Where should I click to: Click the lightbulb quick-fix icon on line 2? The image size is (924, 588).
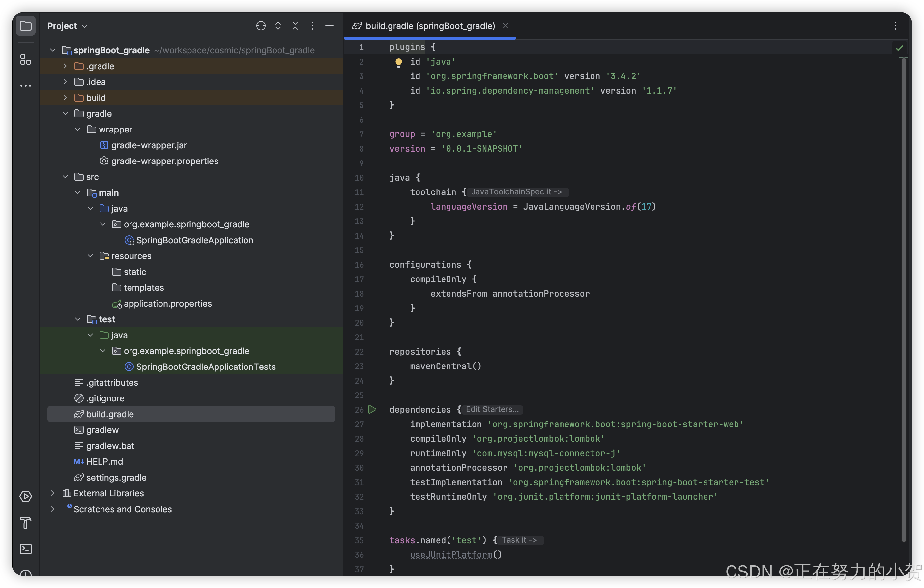click(398, 62)
